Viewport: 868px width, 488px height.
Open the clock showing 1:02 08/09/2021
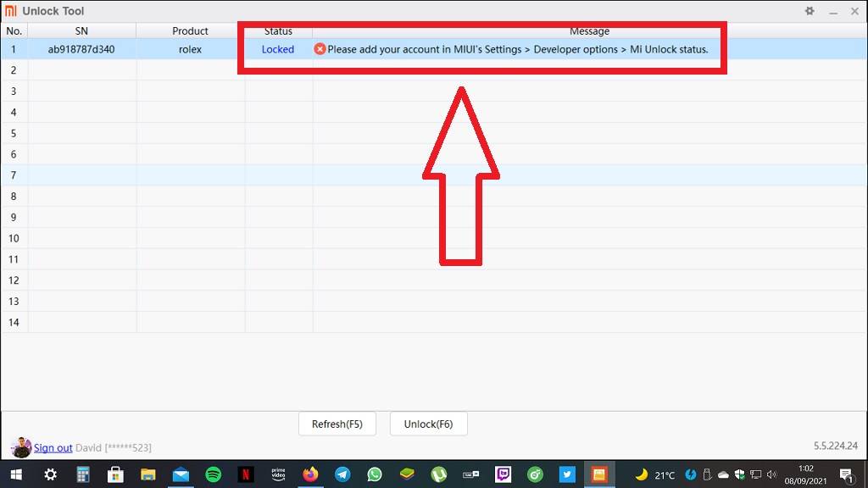(x=805, y=474)
